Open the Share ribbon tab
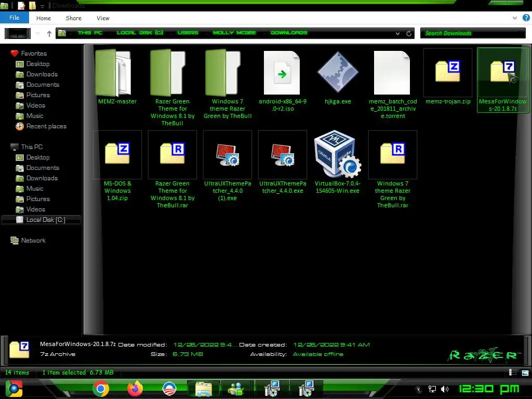This screenshot has width=532, height=399. [74, 18]
